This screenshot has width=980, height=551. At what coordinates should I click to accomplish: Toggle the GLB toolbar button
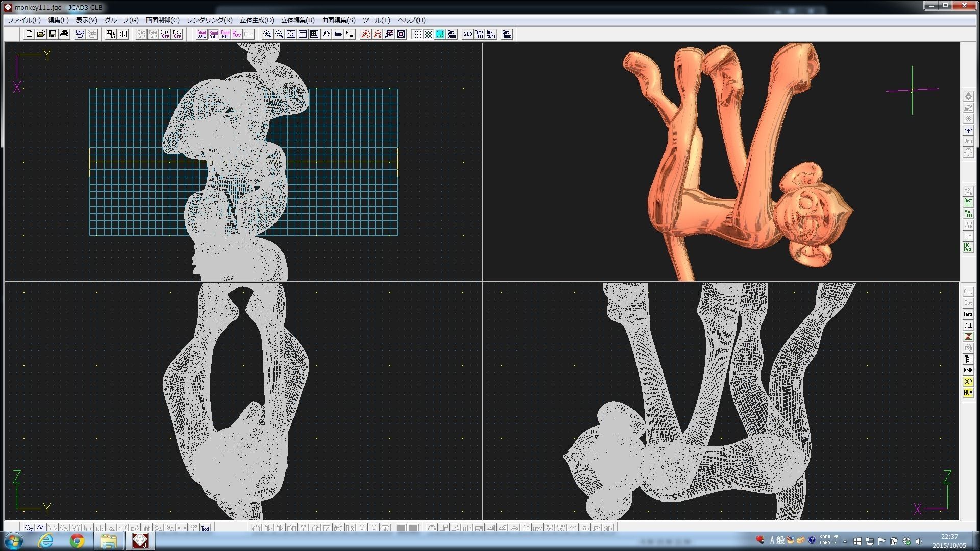coord(468,34)
